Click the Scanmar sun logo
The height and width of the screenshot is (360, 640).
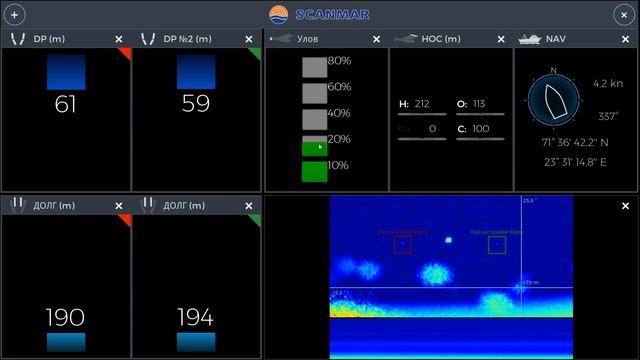279,15
